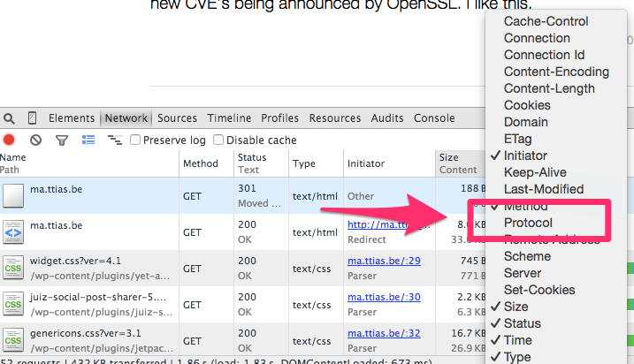Toggle the waterfall overview view icon
Image resolution: width=634 pixels, height=364 pixels.
[115, 140]
